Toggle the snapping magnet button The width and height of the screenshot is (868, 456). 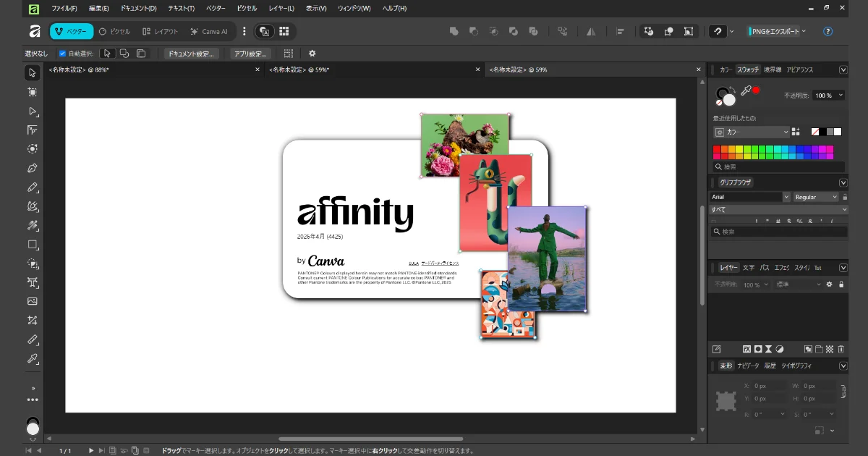pyautogui.click(x=718, y=31)
